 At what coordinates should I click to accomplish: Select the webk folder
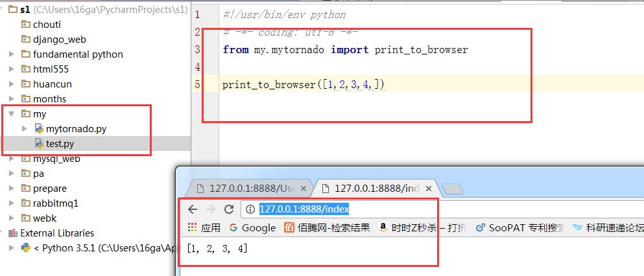[45, 218]
